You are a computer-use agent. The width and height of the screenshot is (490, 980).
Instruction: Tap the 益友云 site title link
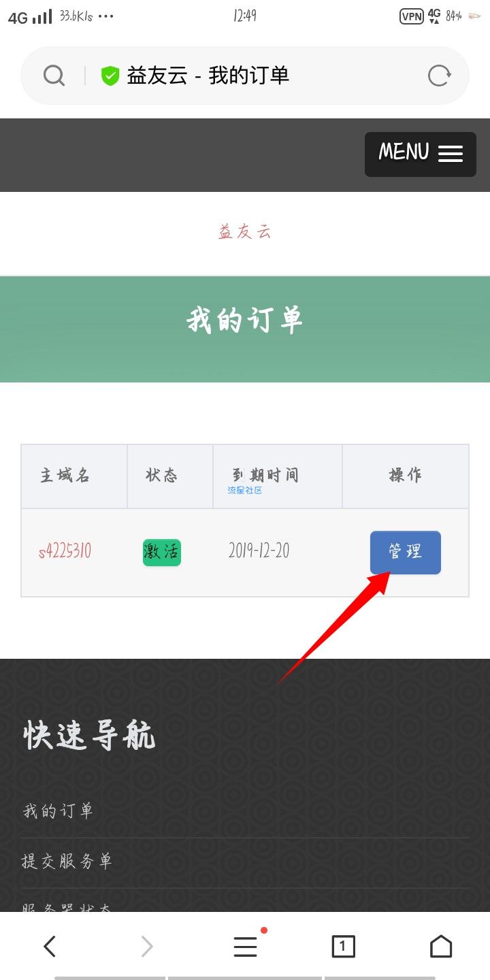(245, 232)
